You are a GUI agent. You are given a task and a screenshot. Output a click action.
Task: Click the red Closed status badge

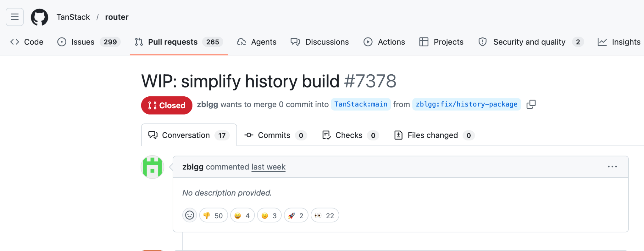click(167, 105)
